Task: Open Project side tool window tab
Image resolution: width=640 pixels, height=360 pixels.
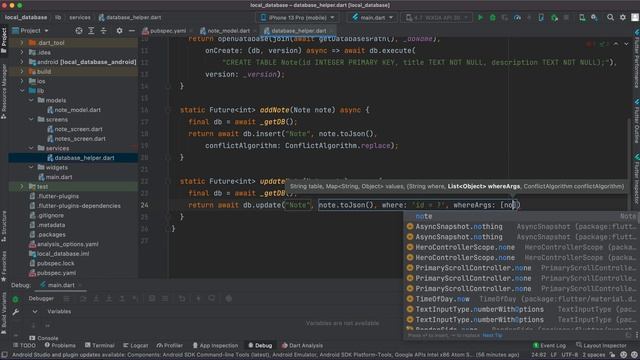Action: (x=4, y=40)
